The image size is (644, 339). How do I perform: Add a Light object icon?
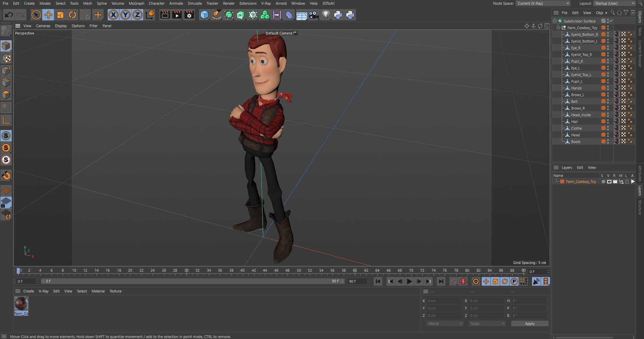coord(326,15)
